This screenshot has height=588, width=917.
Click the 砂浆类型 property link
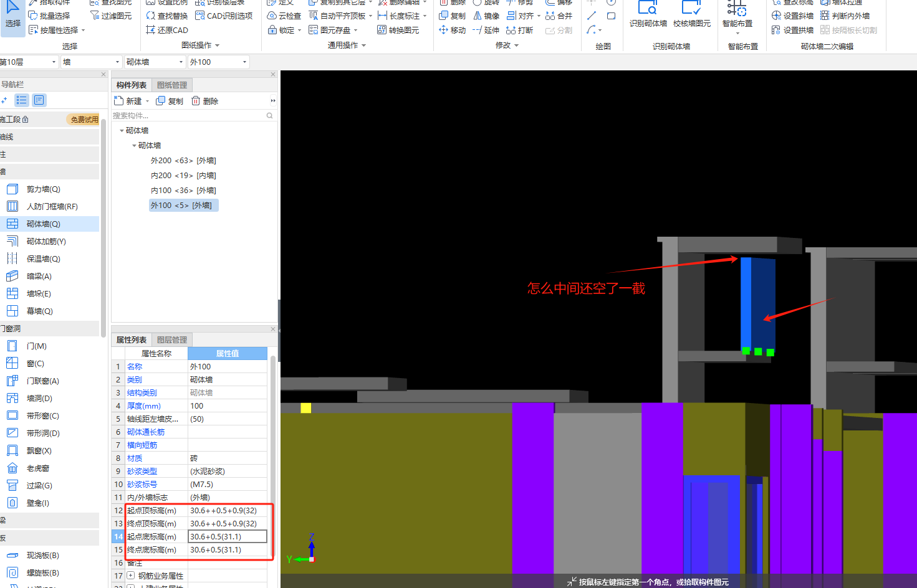pos(142,472)
